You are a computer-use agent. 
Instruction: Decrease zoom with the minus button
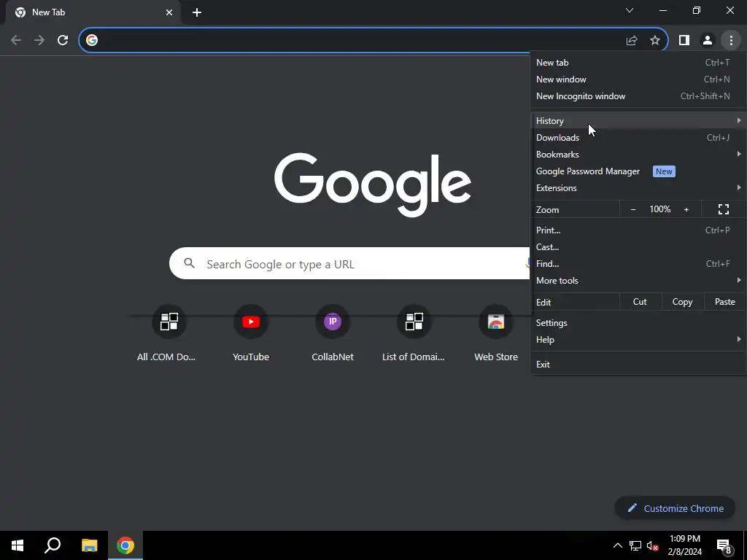coord(633,209)
